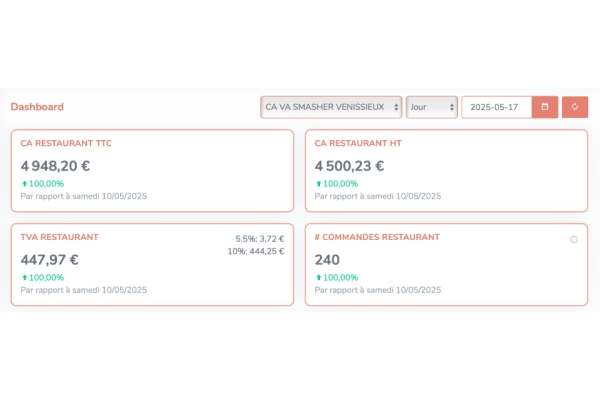
Task: Click green up arrow under CA TTC amount
Action: coord(24,184)
